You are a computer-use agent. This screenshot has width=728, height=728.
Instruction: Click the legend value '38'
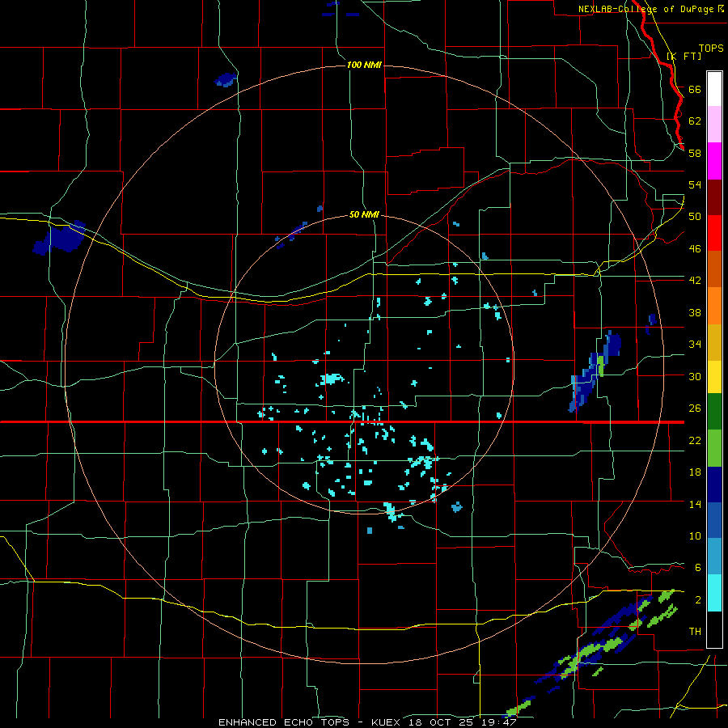(x=695, y=312)
